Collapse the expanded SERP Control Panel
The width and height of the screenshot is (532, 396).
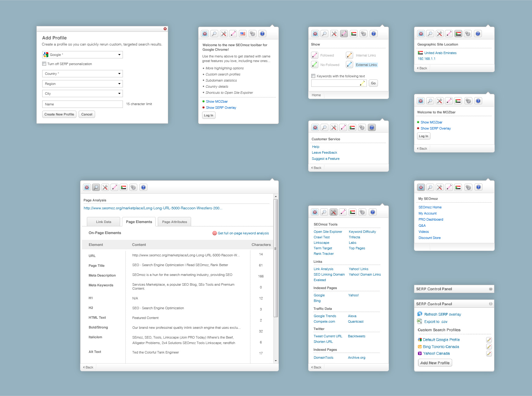(491, 304)
